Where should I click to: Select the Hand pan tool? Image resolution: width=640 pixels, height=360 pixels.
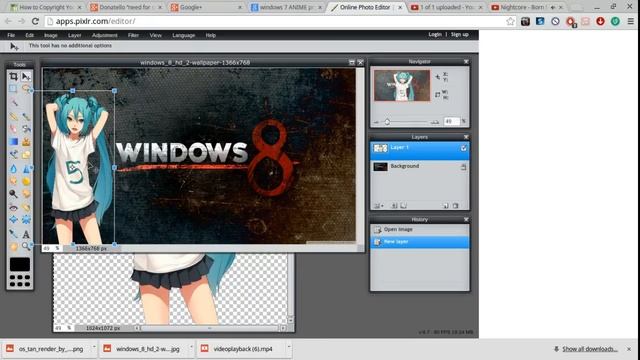click(13, 247)
